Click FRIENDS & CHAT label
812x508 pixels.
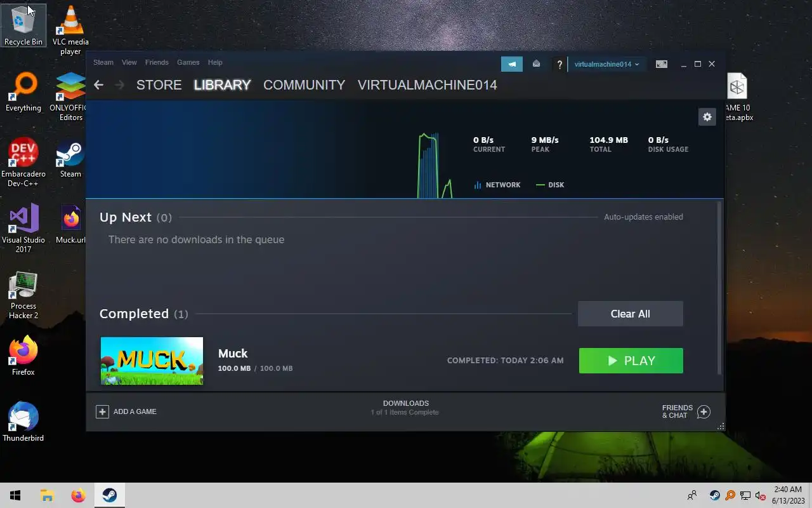click(678, 411)
